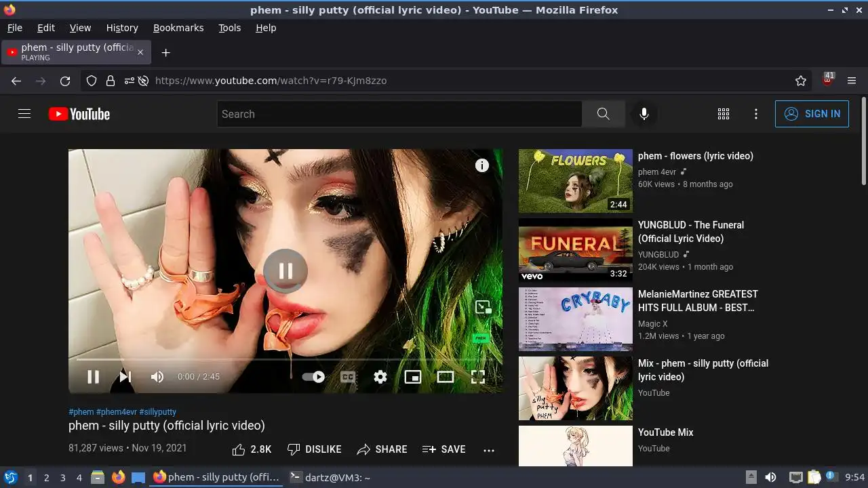868x488 pixels.
Task: Open the suggested video overlay icon
Action: pos(483,307)
